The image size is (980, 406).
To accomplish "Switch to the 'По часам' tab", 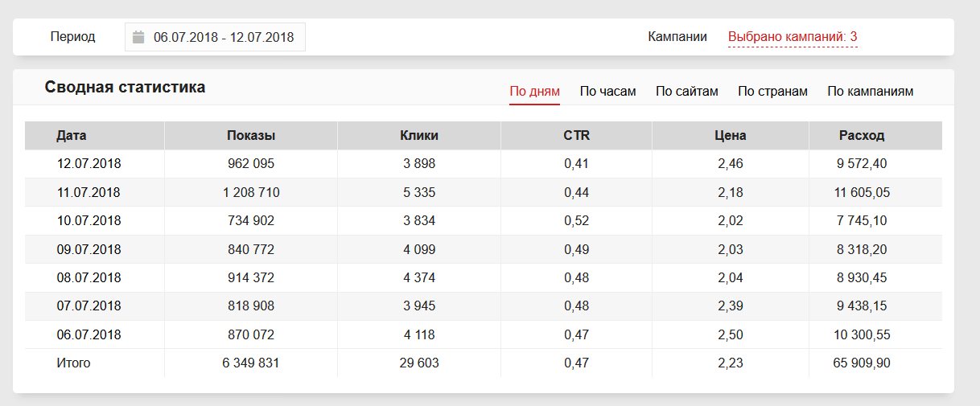I will pyautogui.click(x=607, y=92).
